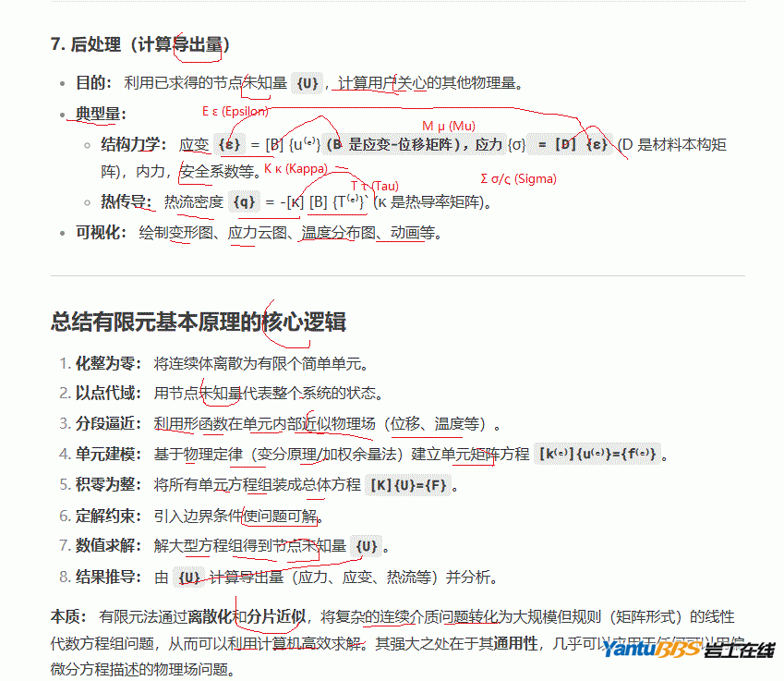Click the {U} code span in 目的 line

307,83
